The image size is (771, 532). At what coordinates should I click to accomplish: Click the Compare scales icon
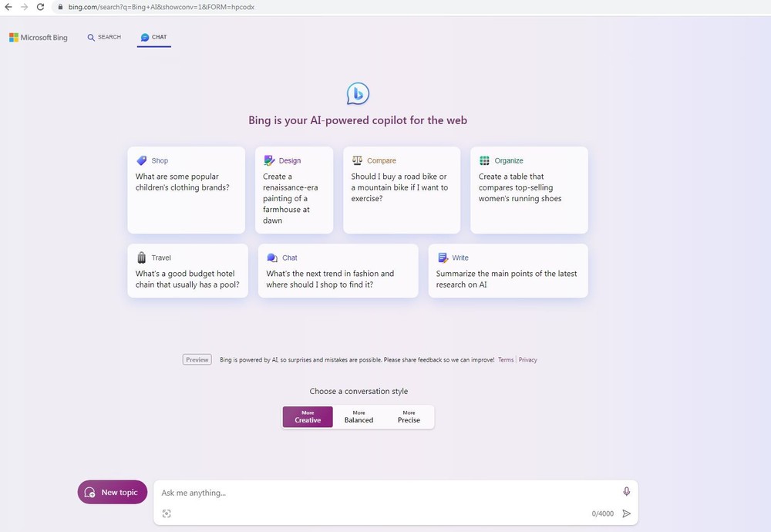pos(357,160)
